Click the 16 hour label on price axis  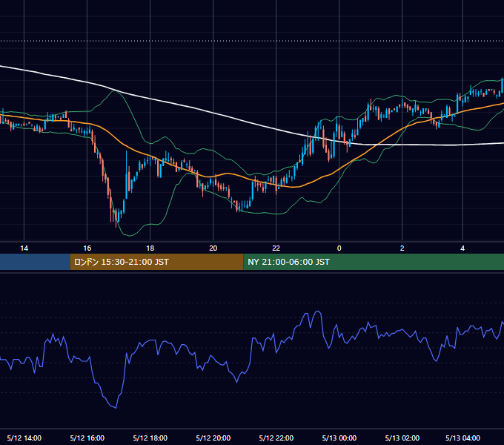coord(87,248)
